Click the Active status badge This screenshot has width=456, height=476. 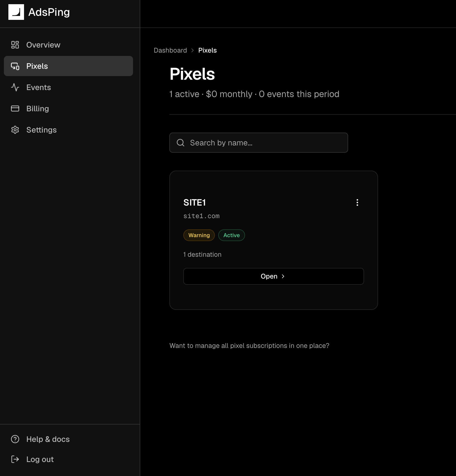point(231,235)
